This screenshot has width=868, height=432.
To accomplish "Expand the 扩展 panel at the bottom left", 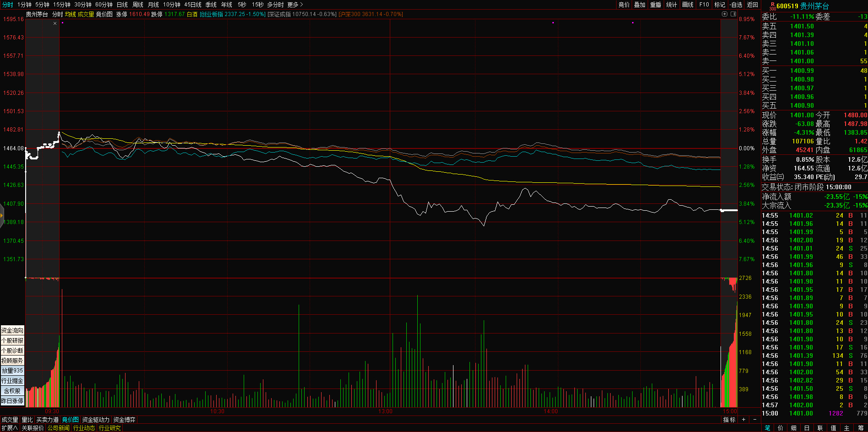I will click(10, 428).
